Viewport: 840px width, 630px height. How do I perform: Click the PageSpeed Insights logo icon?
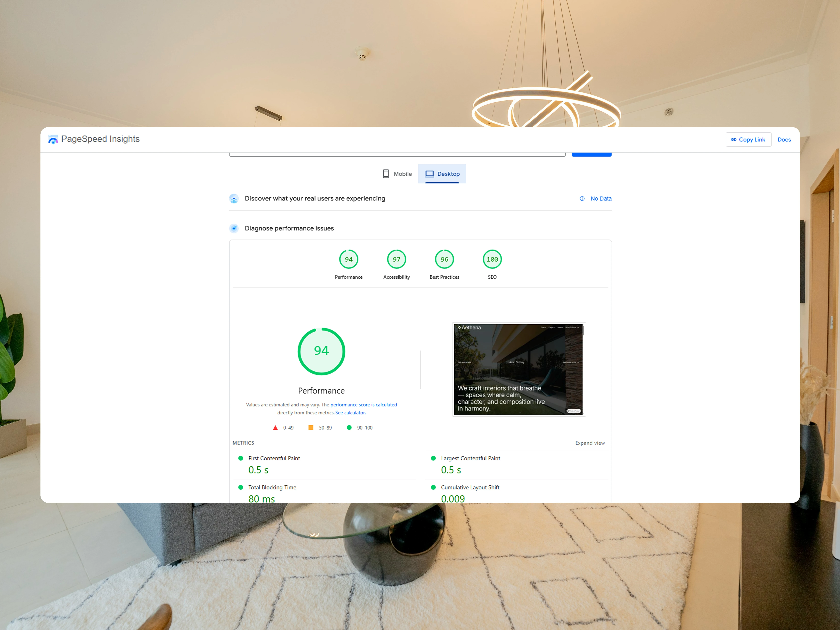click(53, 139)
